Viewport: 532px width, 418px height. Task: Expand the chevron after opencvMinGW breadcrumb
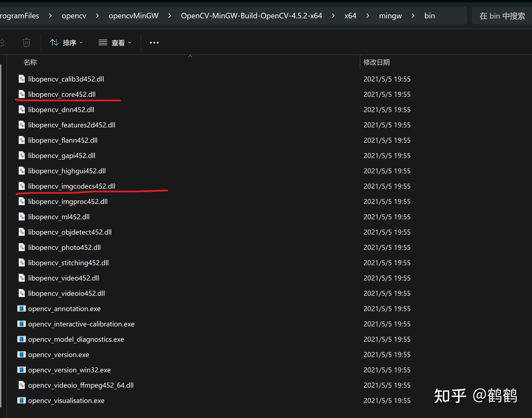[170, 16]
